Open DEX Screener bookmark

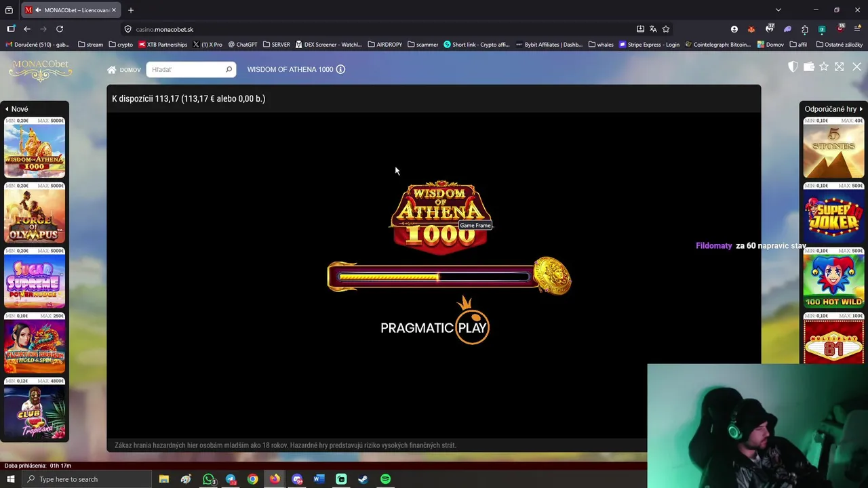328,45
